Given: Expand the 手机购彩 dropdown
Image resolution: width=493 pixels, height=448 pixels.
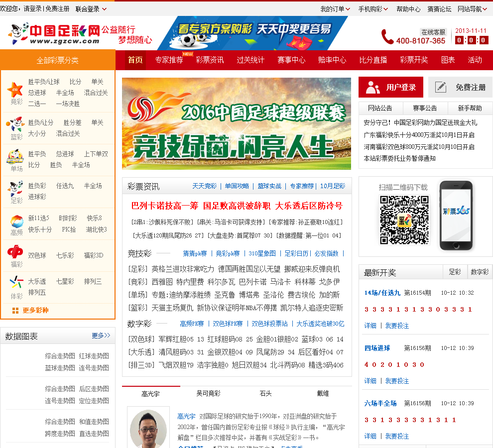Looking at the screenshot, I should pyautogui.click(x=373, y=9).
